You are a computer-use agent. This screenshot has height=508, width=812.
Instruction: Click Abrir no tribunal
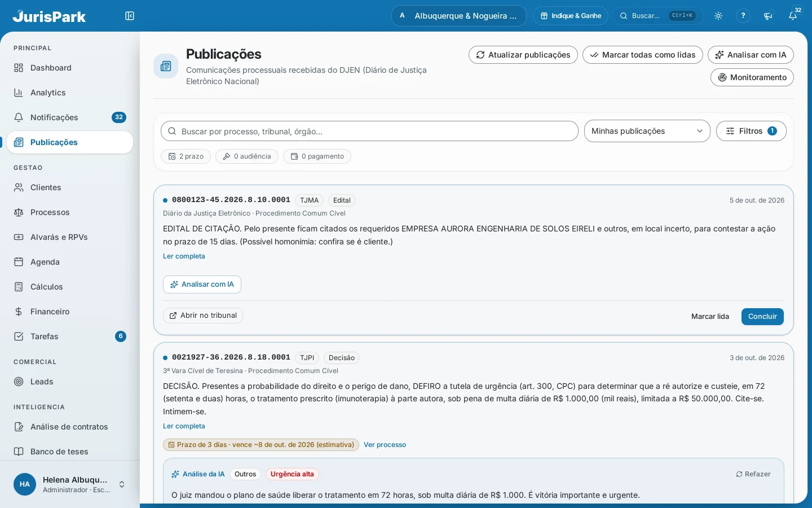[x=203, y=316]
